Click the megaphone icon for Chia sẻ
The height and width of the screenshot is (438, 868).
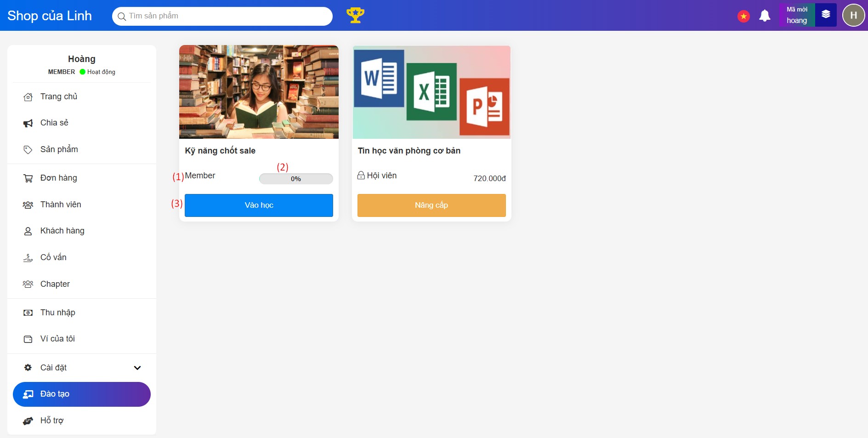28,123
